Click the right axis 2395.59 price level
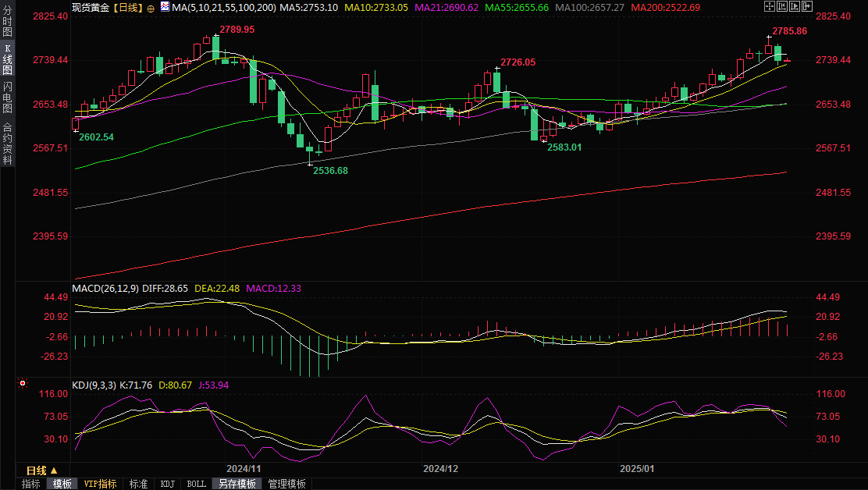 click(x=833, y=236)
